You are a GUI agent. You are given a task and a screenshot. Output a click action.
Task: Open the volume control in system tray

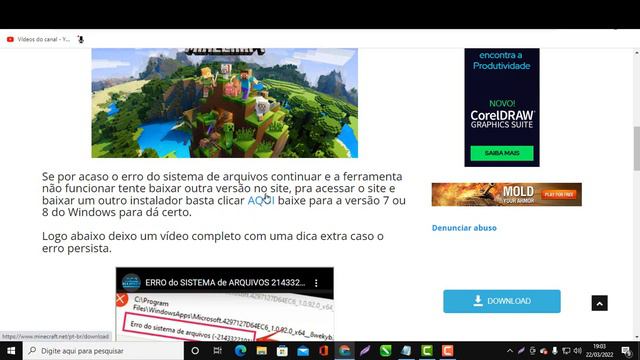[578, 351]
